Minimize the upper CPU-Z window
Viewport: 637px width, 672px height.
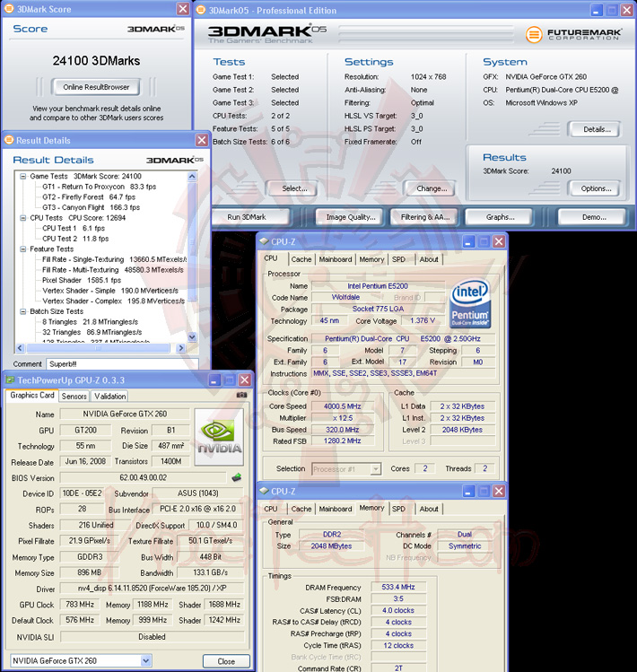pyautogui.click(x=468, y=241)
